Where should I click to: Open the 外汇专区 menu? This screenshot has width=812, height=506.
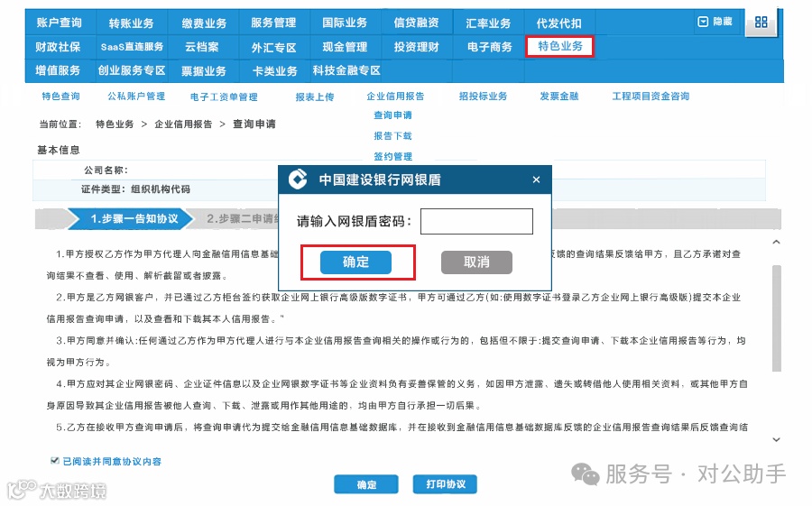(x=274, y=48)
